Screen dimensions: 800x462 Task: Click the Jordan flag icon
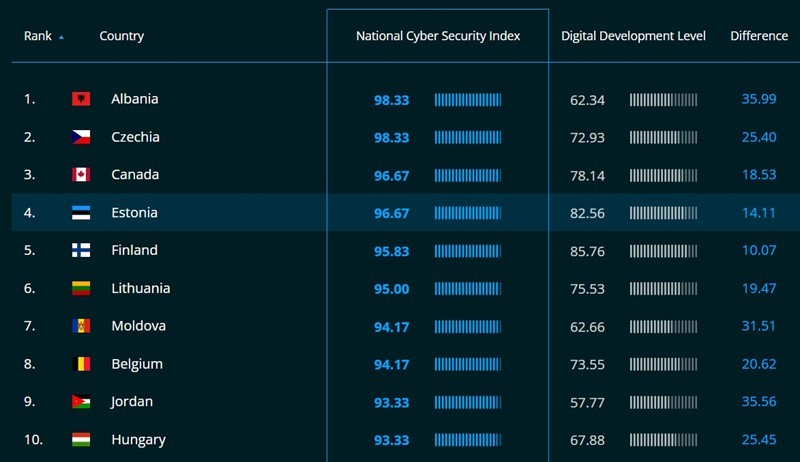[x=81, y=402]
